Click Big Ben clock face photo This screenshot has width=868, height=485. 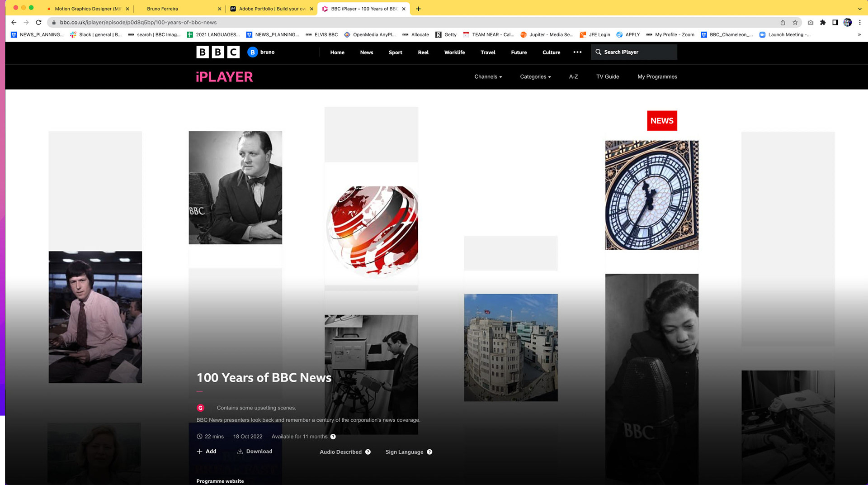(x=652, y=195)
